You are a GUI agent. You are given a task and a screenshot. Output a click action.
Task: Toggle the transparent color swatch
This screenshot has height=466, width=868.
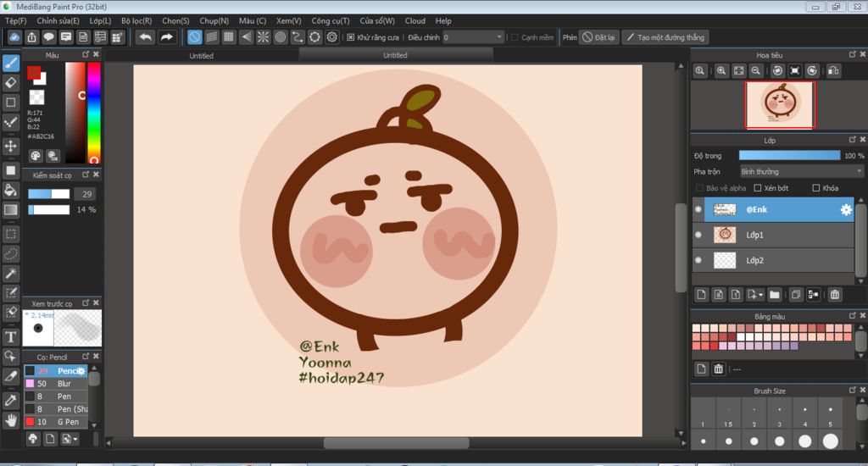[36, 97]
